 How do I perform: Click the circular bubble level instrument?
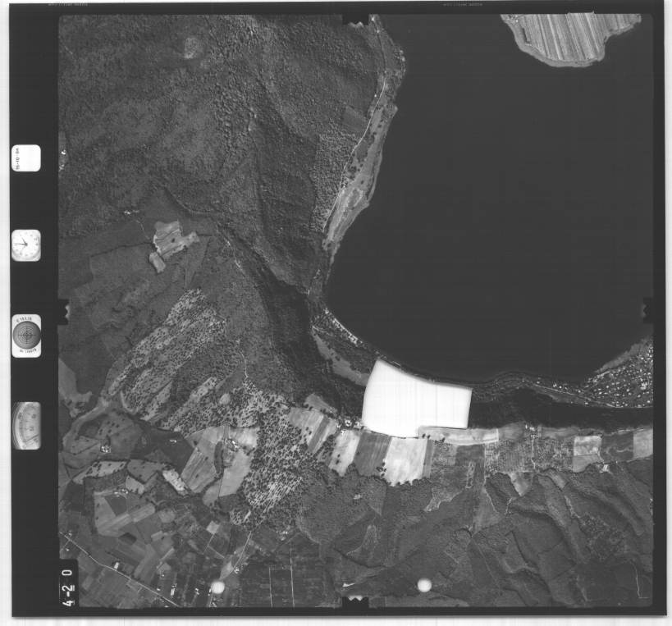click(x=26, y=336)
